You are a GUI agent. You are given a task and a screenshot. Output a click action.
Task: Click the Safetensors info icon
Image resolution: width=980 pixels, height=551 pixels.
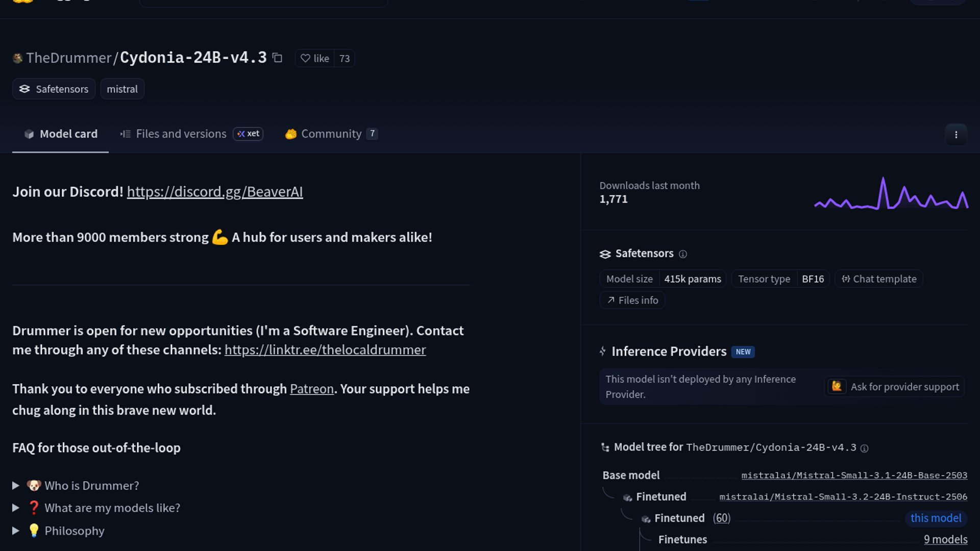pyautogui.click(x=683, y=254)
